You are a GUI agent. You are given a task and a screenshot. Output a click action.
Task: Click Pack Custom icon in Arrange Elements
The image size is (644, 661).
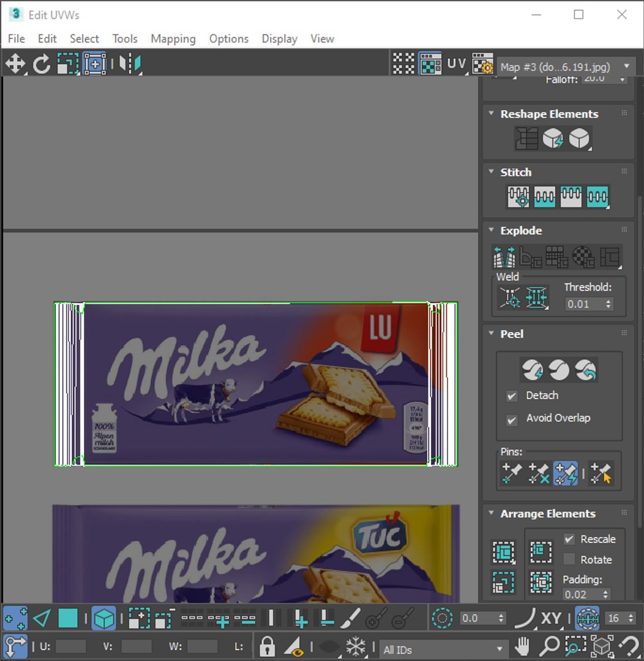click(x=504, y=552)
